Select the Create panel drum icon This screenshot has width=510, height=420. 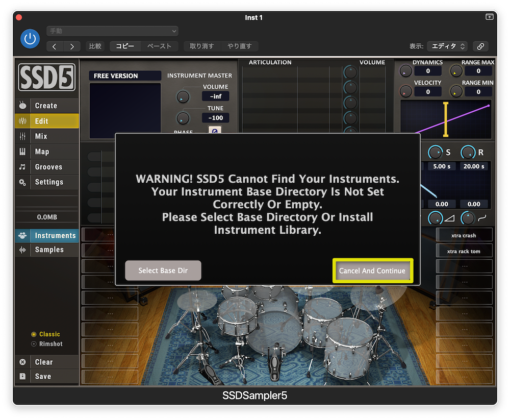coord(23,105)
